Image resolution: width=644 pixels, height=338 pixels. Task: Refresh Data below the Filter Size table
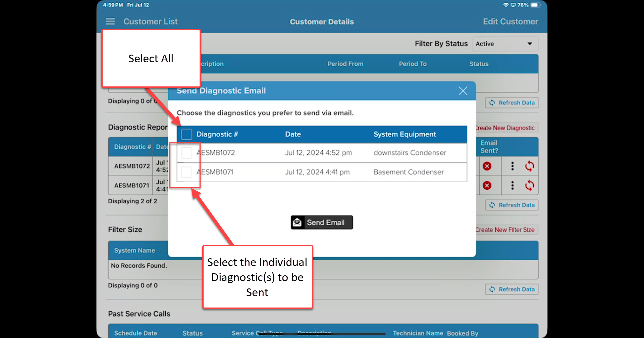click(x=512, y=289)
